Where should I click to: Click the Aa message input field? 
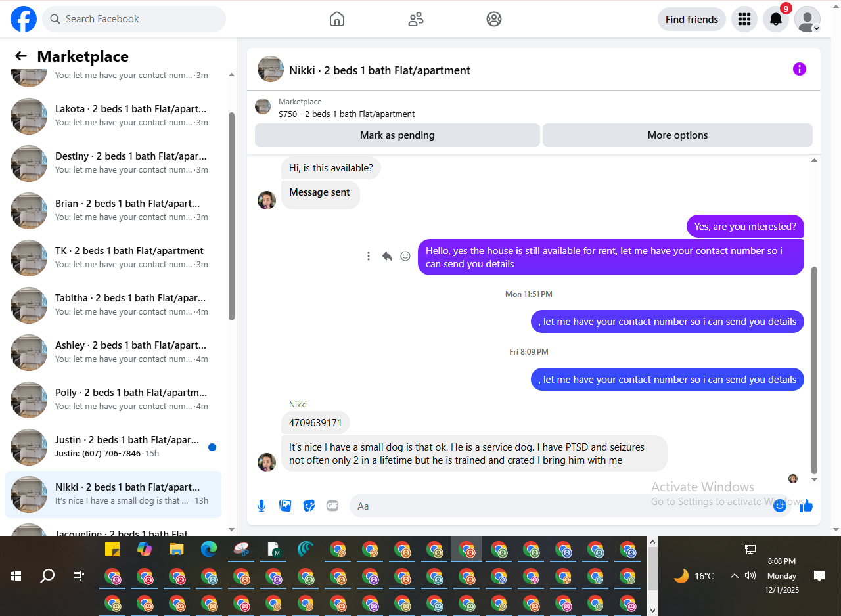pos(558,506)
